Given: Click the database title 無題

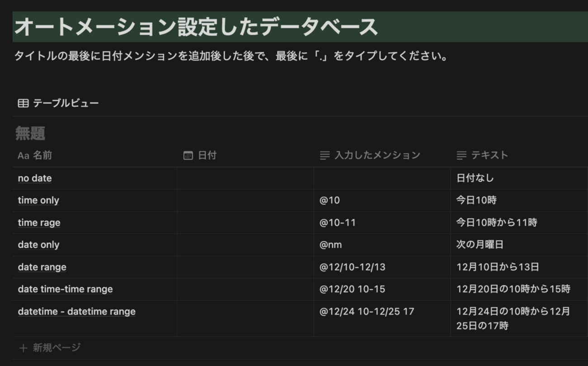Looking at the screenshot, I should pyautogui.click(x=30, y=133).
